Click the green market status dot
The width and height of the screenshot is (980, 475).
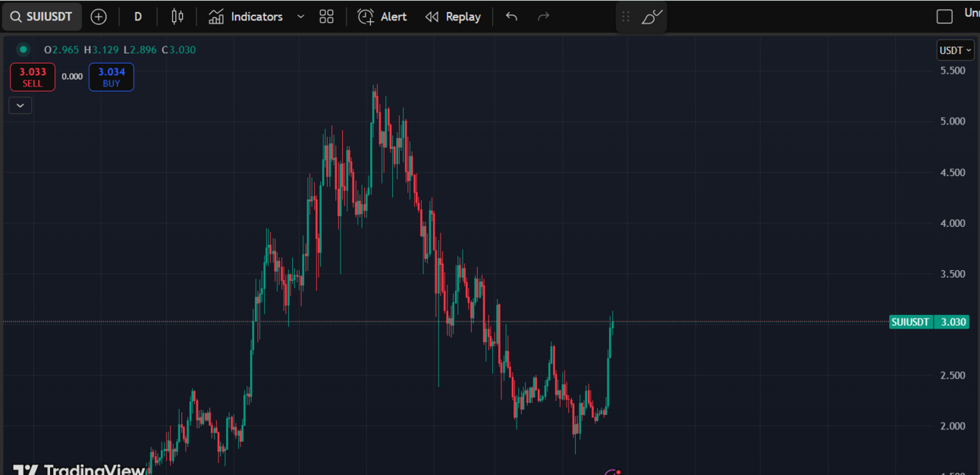tap(24, 50)
